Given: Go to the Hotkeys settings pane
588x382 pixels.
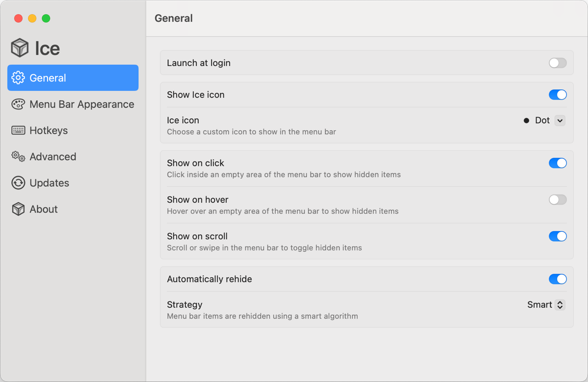Looking at the screenshot, I should (x=49, y=130).
